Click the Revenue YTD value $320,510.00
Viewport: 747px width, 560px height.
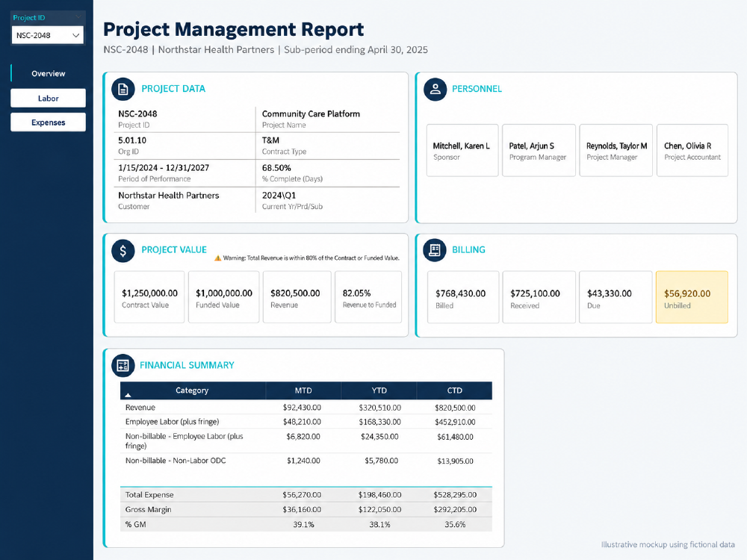coord(379,408)
